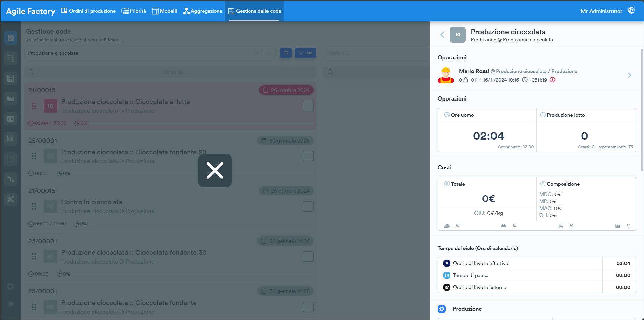Click the Cerca qui search field
Screen dimensions: 644x320
[x=170, y=72]
